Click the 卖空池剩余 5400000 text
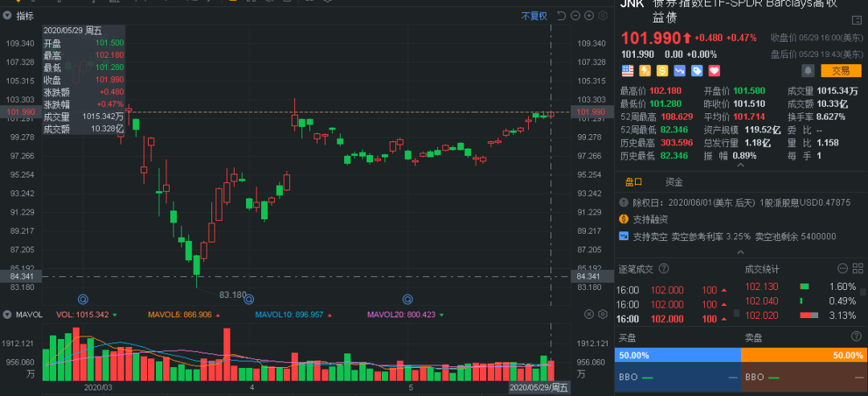 795,237
